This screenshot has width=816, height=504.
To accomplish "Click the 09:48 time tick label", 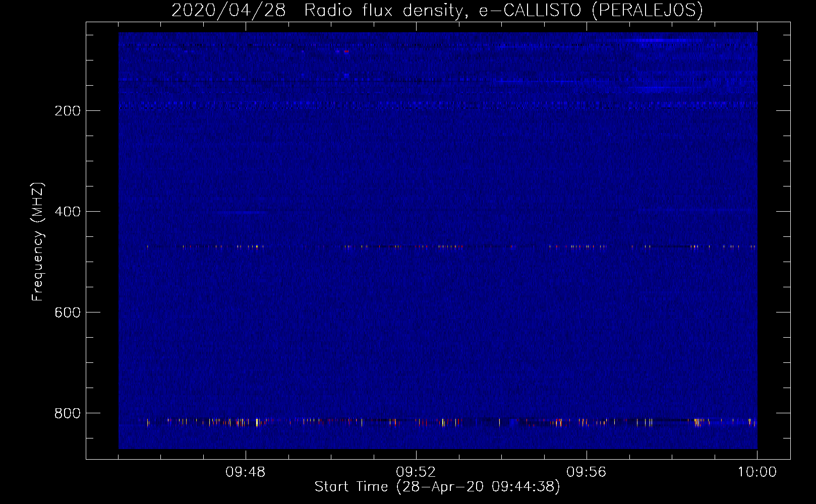I will click(246, 472).
